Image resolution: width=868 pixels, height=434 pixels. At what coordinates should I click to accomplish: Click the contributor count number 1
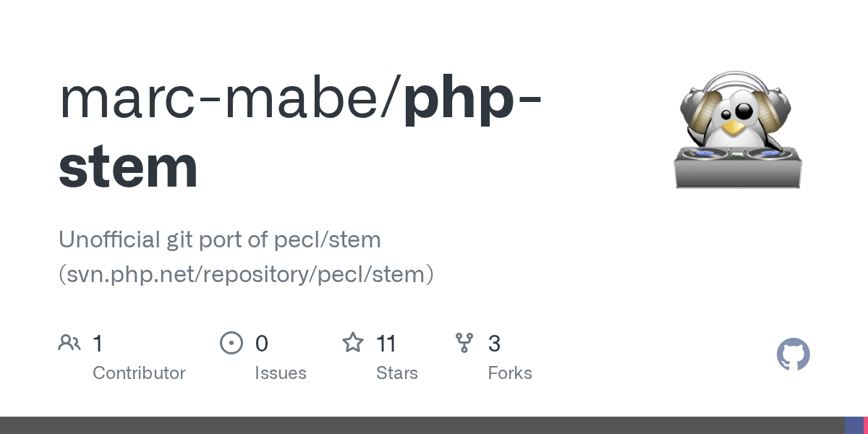point(98,344)
